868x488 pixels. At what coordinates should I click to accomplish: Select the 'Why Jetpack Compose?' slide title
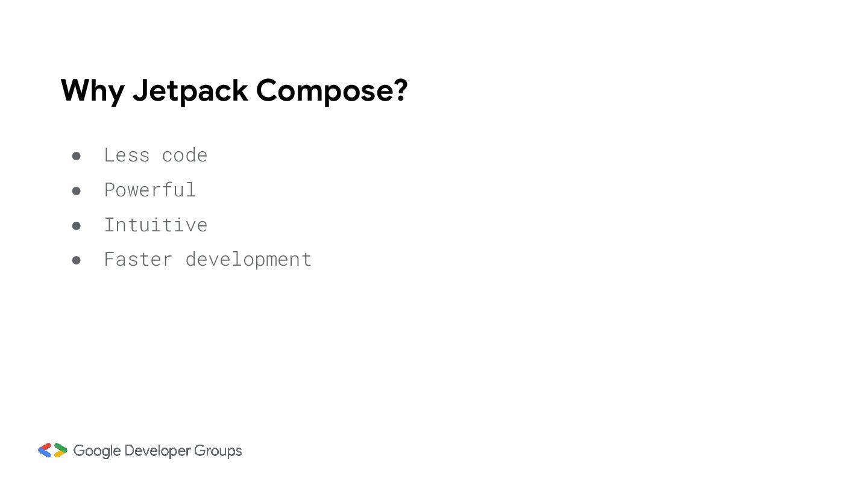click(234, 91)
